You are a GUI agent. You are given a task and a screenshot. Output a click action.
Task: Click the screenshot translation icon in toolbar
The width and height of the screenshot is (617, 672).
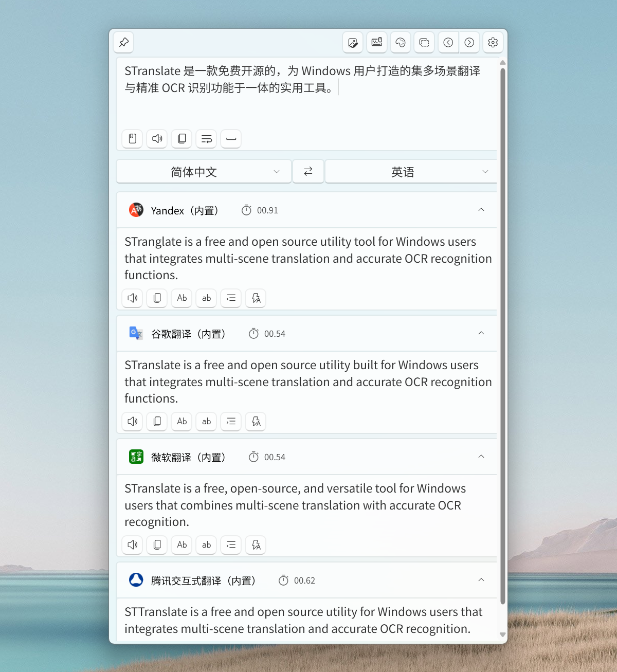pos(424,43)
